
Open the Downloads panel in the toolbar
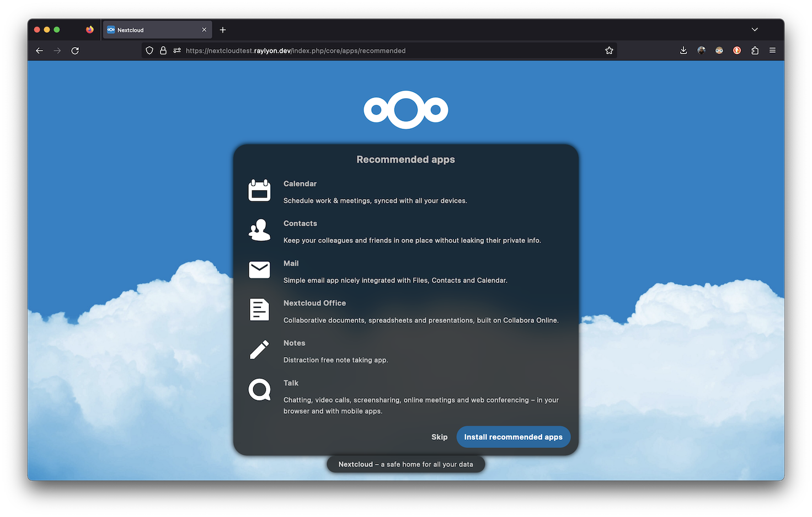tap(683, 50)
